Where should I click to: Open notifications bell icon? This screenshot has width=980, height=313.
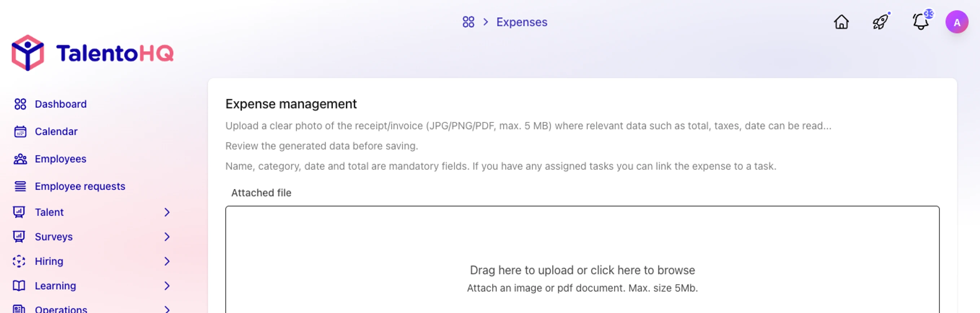point(920,22)
